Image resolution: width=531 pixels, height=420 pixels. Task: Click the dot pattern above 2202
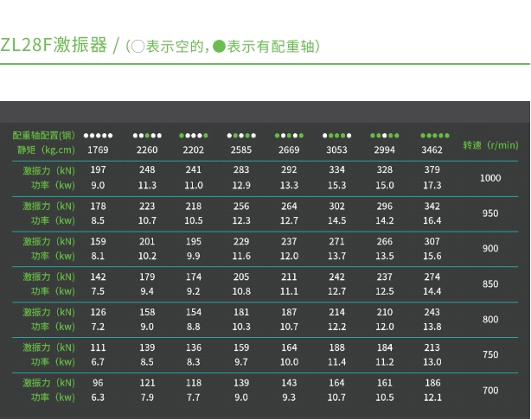click(x=194, y=136)
